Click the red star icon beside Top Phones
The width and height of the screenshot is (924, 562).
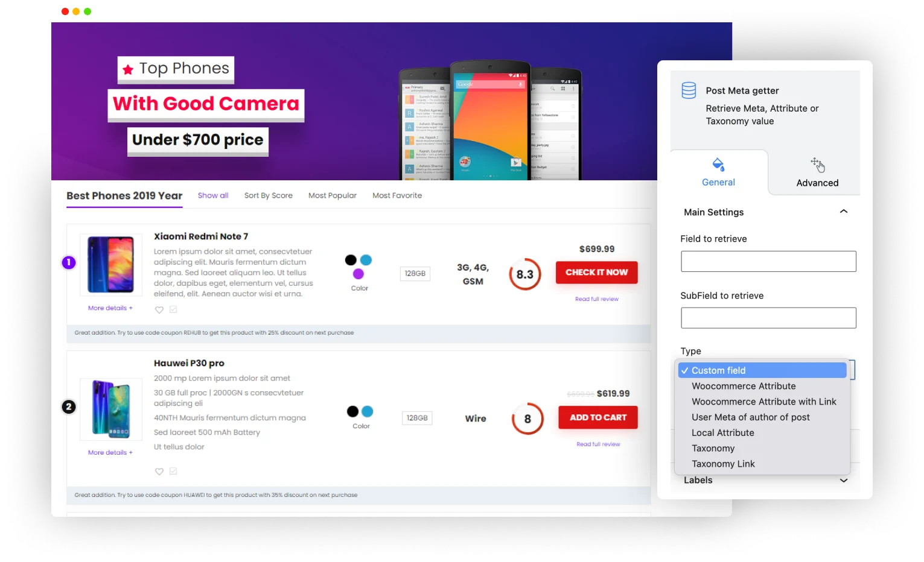coord(128,70)
